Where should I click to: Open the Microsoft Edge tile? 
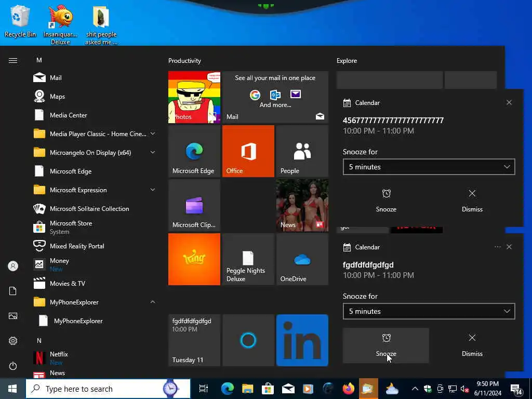pos(194,151)
